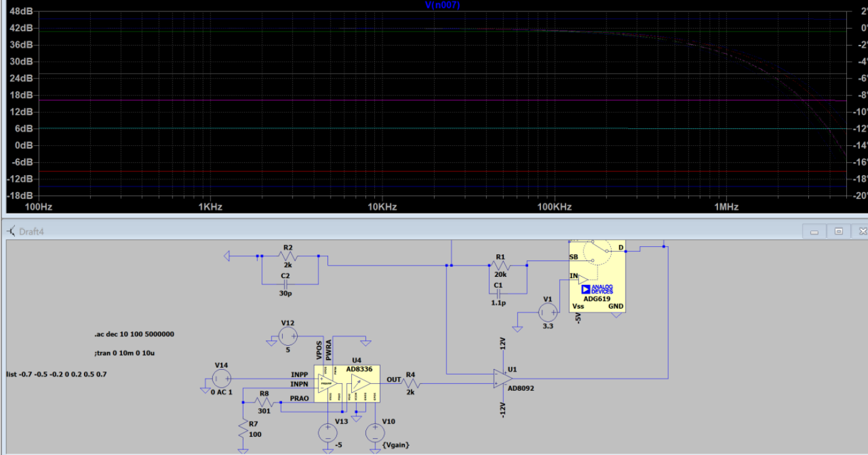Click the 20k value of R1
Viewport: 868px width, 455px height.
click(500, 274)
